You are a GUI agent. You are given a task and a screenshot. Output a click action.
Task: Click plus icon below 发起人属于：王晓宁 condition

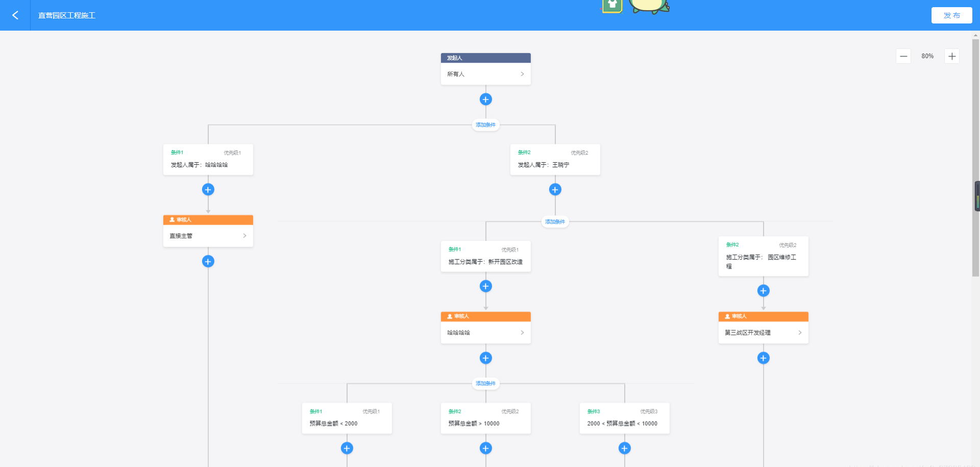pos(555,190)
